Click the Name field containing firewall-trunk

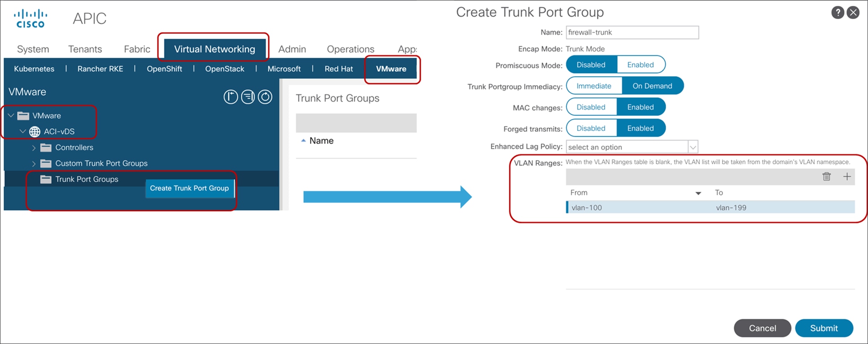point(632,32)
